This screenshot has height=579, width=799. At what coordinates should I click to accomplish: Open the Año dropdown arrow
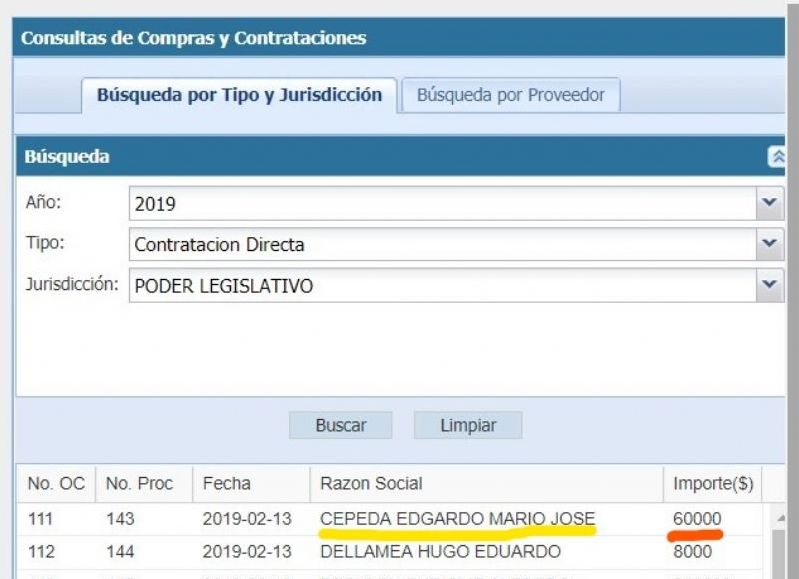[x=768, y=203]
